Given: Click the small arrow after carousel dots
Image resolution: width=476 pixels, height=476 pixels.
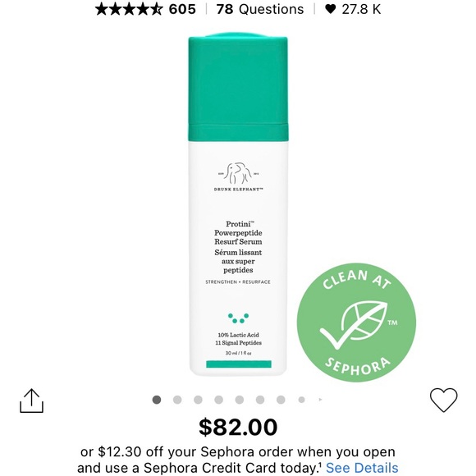Looking at the screenshot, I should pos(320,400).
